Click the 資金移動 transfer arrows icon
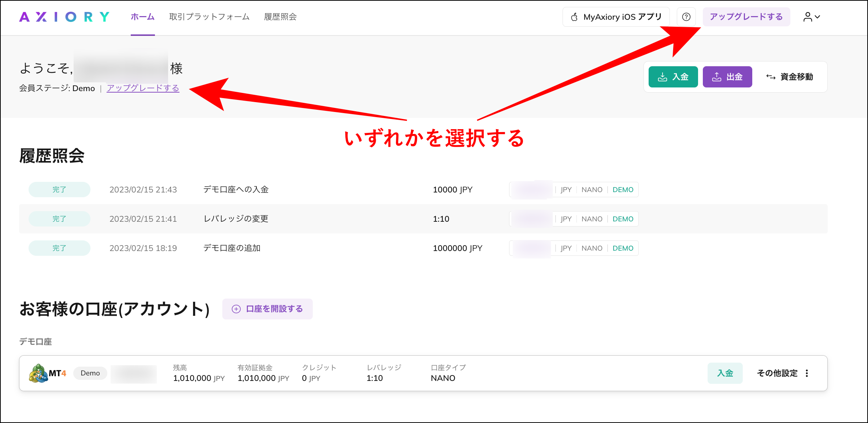This screenshot has height=423, width=868. pos(771,76)
